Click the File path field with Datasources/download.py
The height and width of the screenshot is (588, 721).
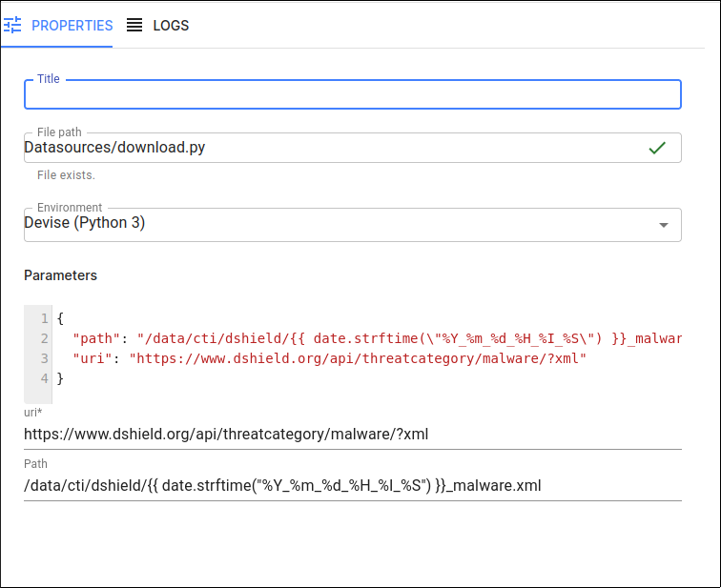coord(353,148)
